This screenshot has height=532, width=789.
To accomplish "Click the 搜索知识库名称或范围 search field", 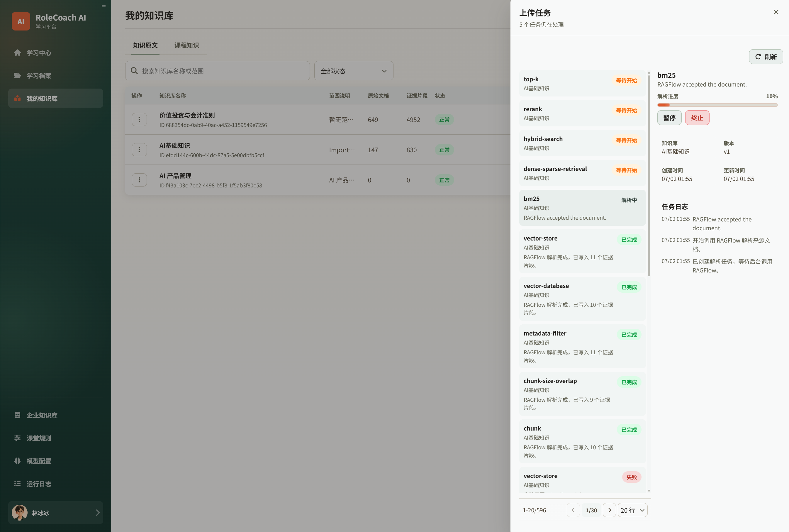I will (217, 71).
